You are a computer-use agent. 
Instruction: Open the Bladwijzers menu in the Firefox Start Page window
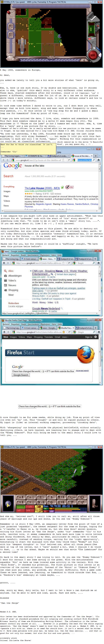(x=45, y=324)
